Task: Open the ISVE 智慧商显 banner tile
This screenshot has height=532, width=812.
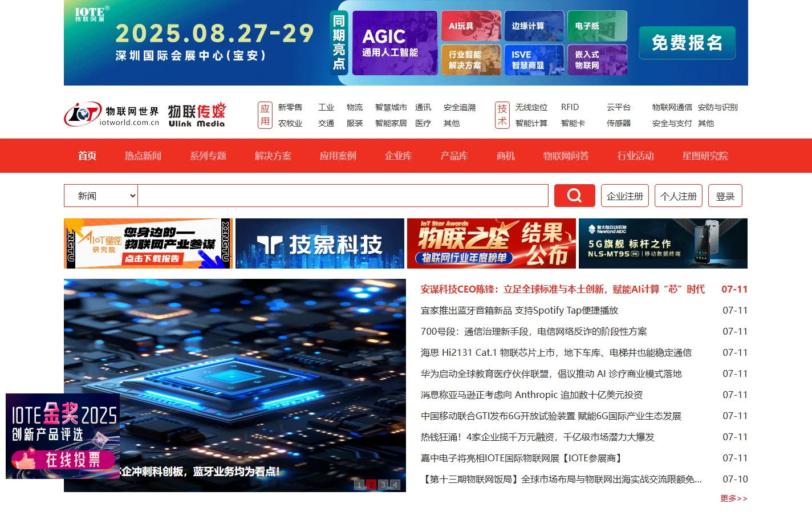Action: click(534, 60)
